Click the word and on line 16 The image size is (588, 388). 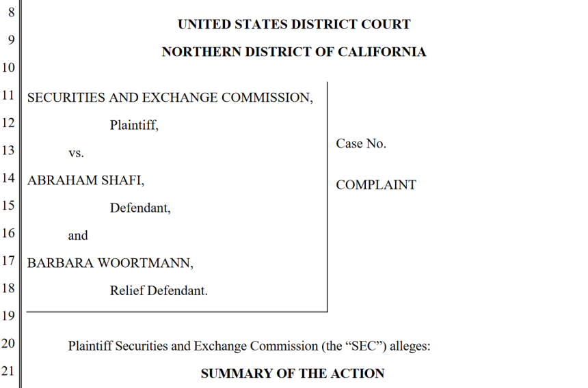(78, 236)
